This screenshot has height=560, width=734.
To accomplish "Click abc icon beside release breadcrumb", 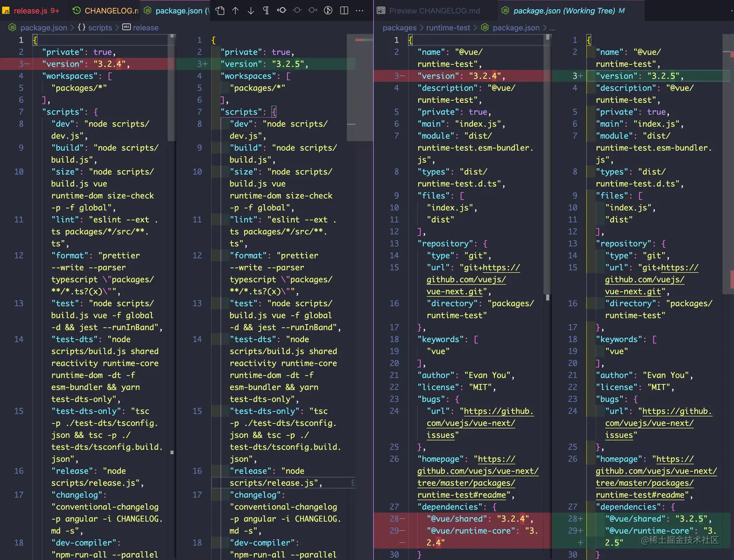I will pyautogui.click(x=126, y=28).
